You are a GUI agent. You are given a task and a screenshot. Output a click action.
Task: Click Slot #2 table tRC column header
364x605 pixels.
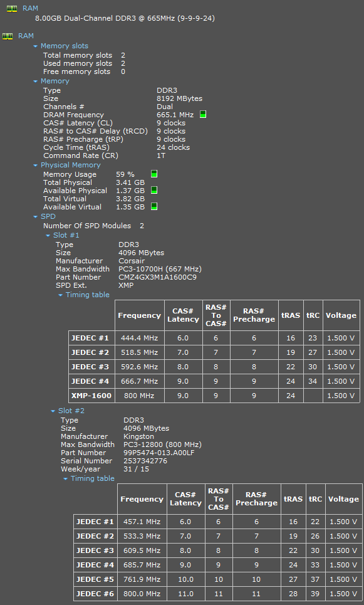(315, 499)
